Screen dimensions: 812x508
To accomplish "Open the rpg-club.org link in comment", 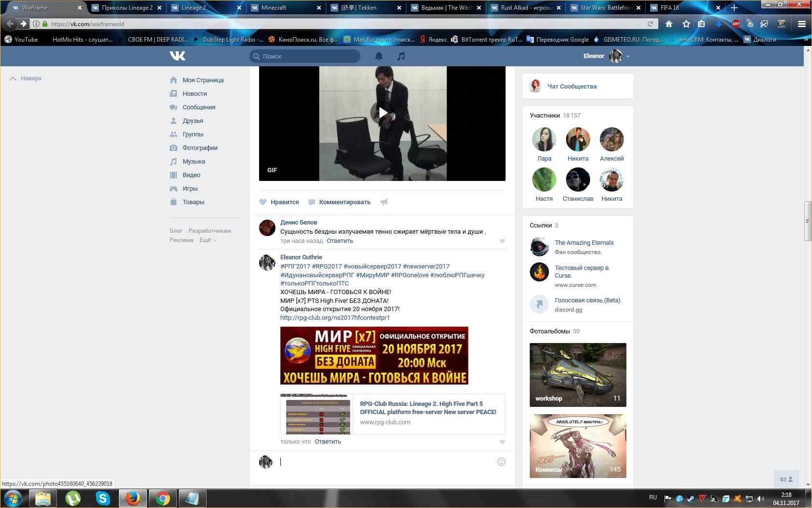I will 335,318.
